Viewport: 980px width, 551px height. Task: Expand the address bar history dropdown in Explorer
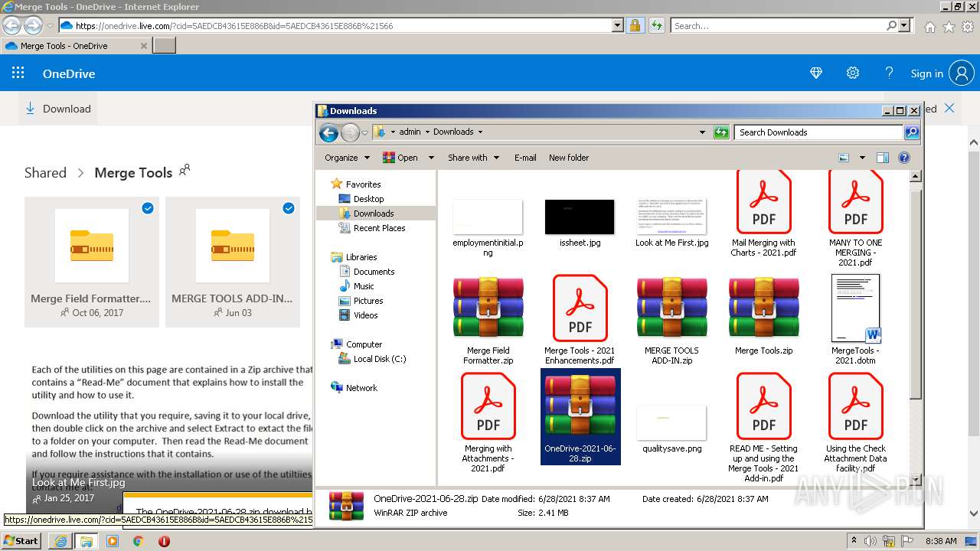[702, 132]
